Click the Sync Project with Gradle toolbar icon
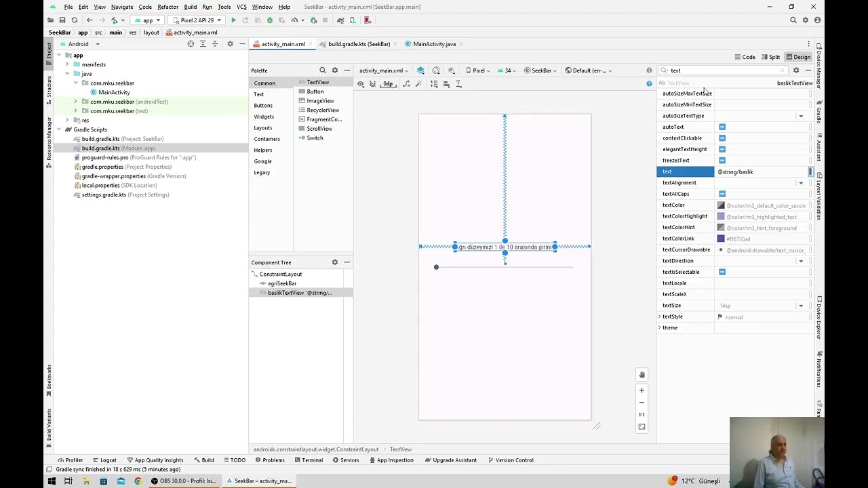 click(340, 20)
